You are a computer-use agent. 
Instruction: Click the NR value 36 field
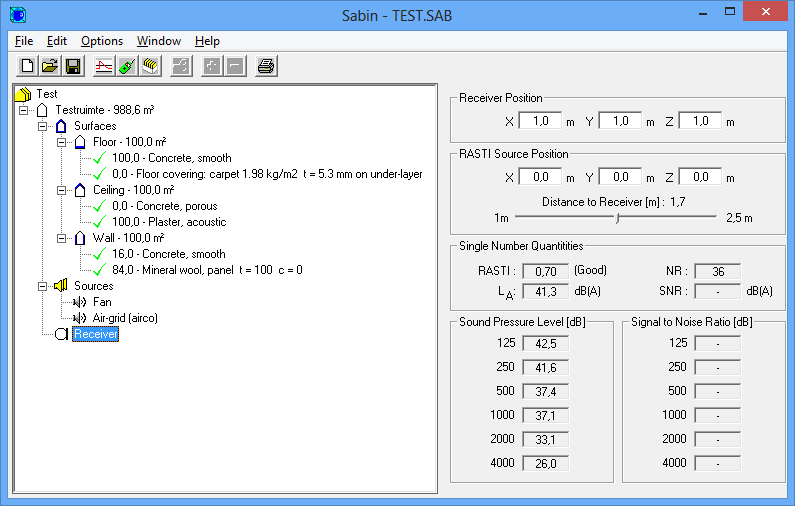click(x=717, y=271)
